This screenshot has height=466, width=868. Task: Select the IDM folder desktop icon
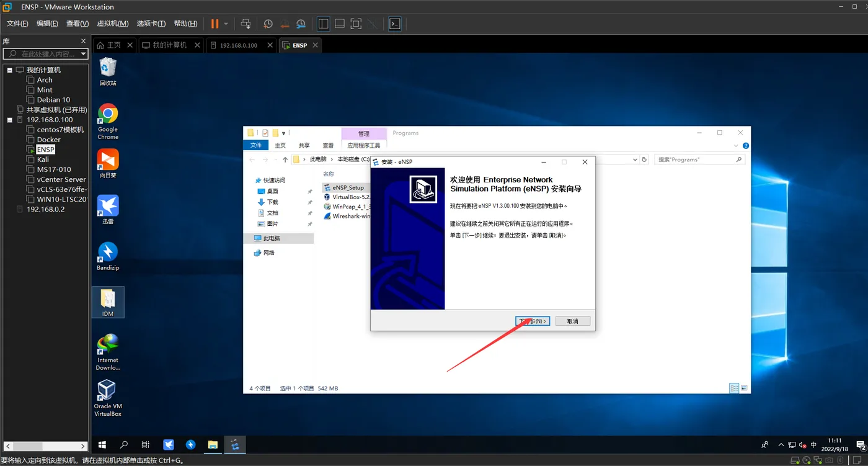click(108, 302)
